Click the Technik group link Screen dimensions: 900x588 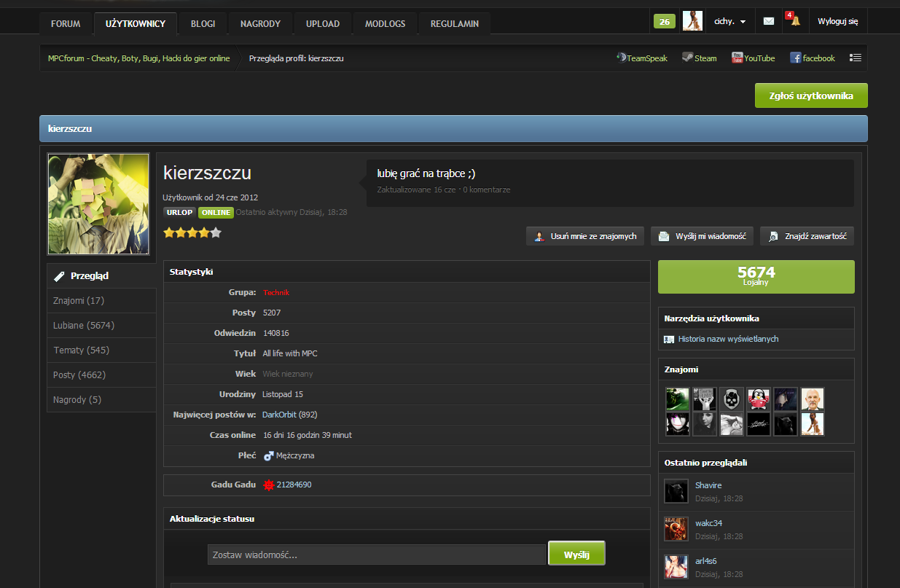pyautogui.click(x=276, y=292)
